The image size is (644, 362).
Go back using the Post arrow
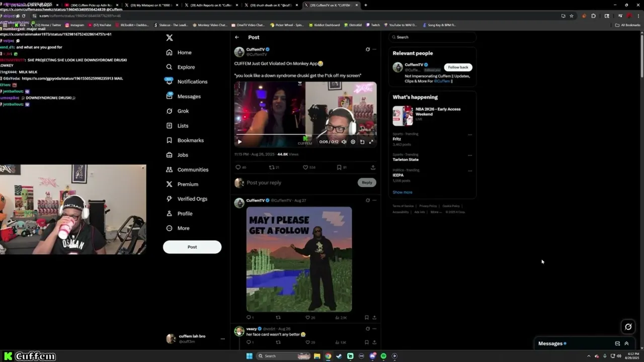point(237,37)
